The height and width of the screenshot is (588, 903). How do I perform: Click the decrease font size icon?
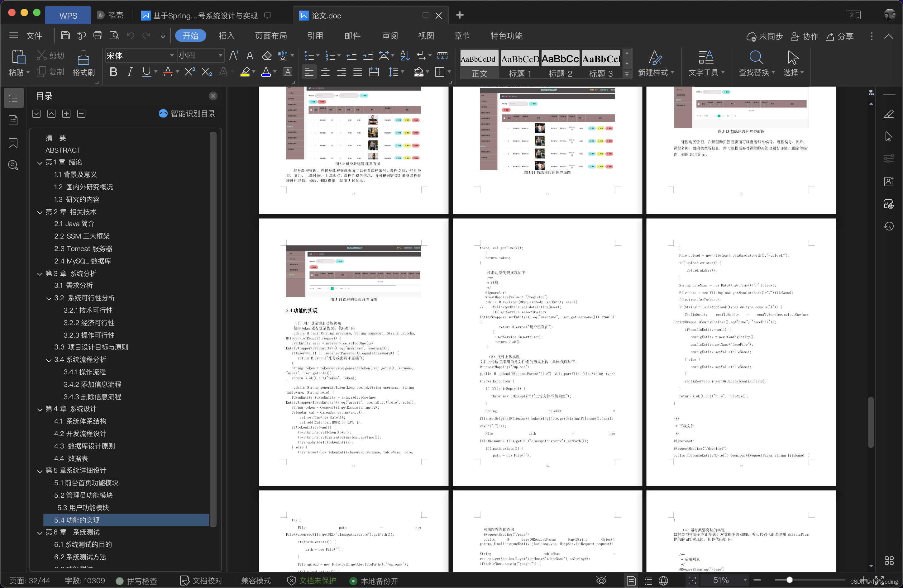pos(251,55)
